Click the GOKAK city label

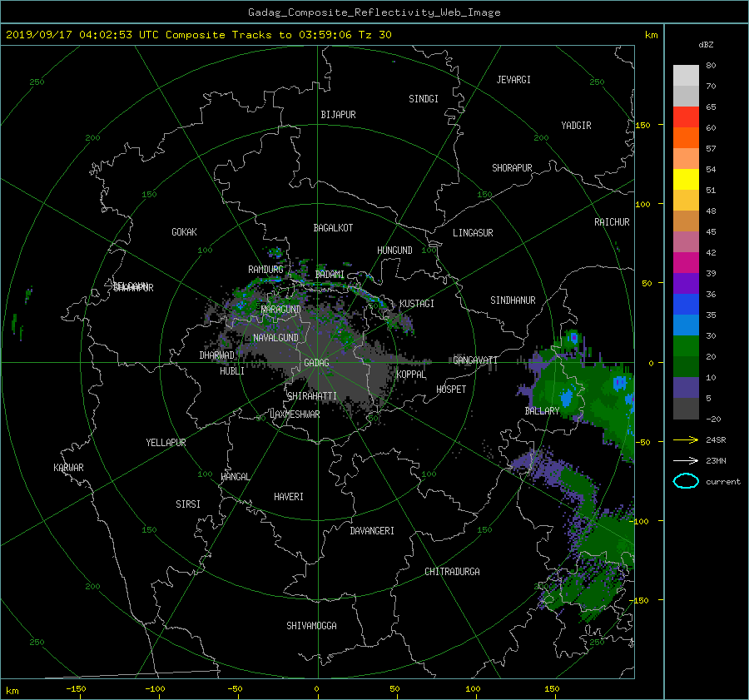185,232
